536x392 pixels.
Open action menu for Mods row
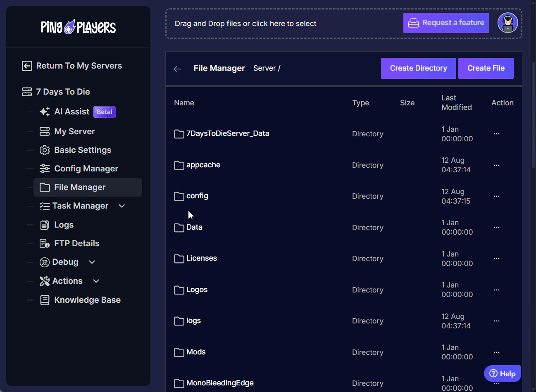497,352
